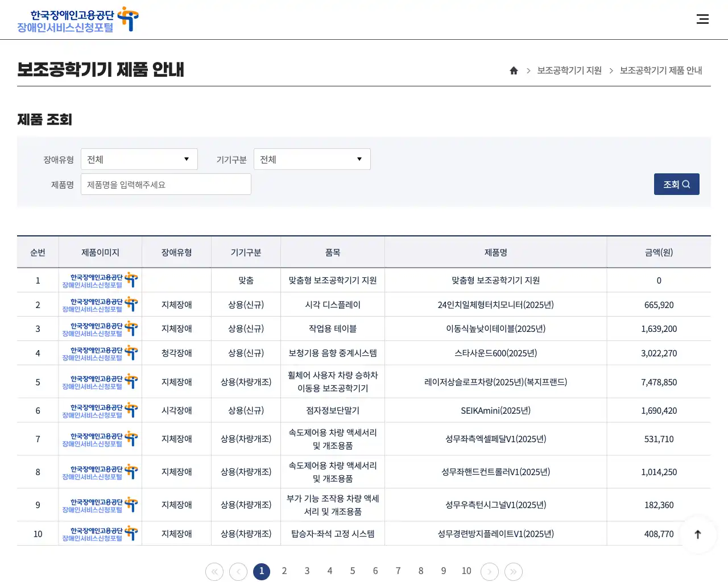Click product image of 맞춤형 보조공학기기 지원
The width and height of the screenshot is (728, 582).
coord(100,280)
